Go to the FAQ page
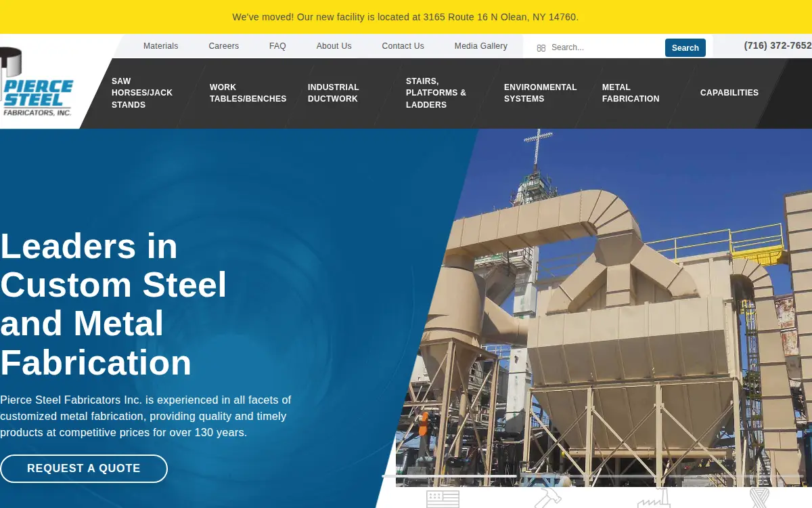The width and height of the screenshot is (812, 508). (x=277, y=46)
